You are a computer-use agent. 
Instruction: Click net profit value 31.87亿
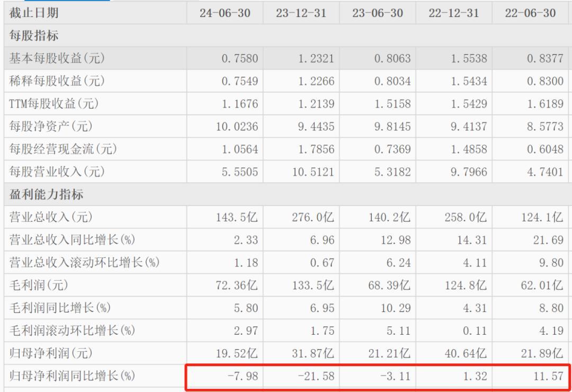pyautogui.click(x=313, y=353)
